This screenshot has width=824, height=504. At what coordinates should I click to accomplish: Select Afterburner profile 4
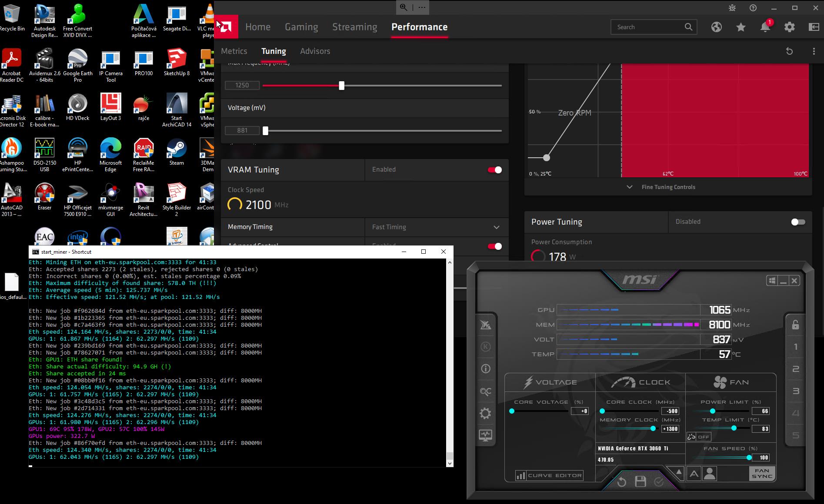click(x=796, y=413)
